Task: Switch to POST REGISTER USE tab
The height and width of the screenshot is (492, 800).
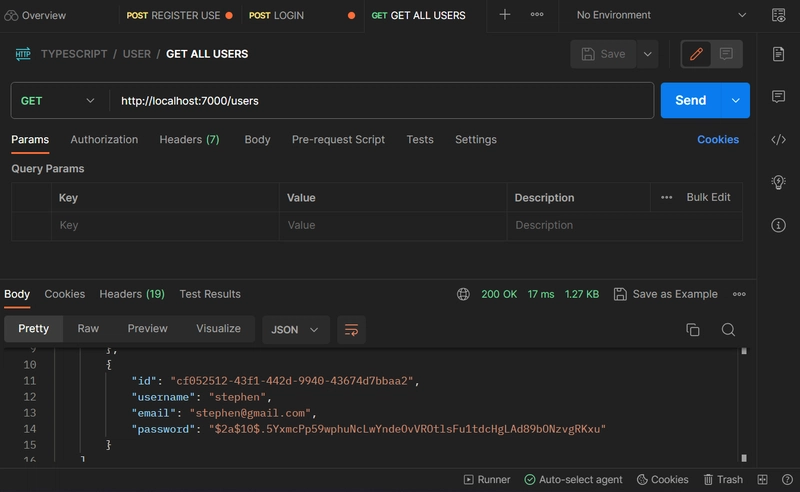Action: (x=179, y=15)
